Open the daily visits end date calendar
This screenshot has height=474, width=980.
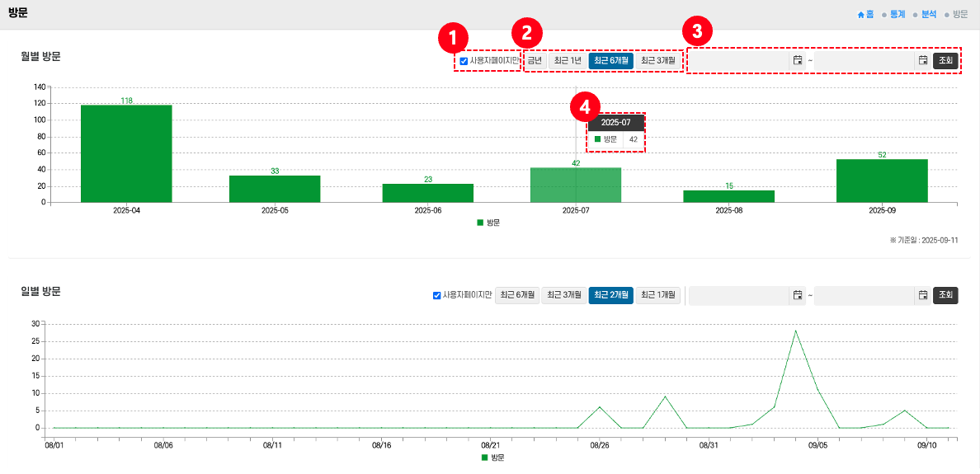[923, 295]
